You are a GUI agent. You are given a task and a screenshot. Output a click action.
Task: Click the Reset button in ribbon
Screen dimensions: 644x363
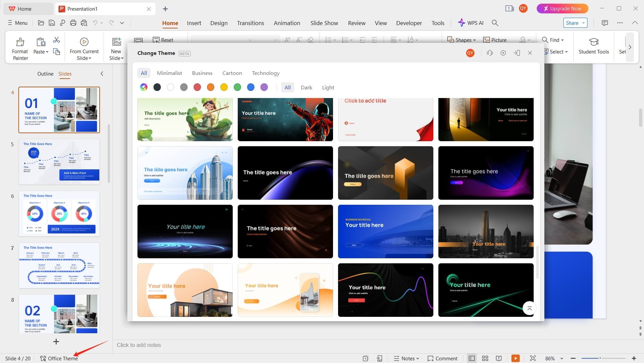(163, 40)
